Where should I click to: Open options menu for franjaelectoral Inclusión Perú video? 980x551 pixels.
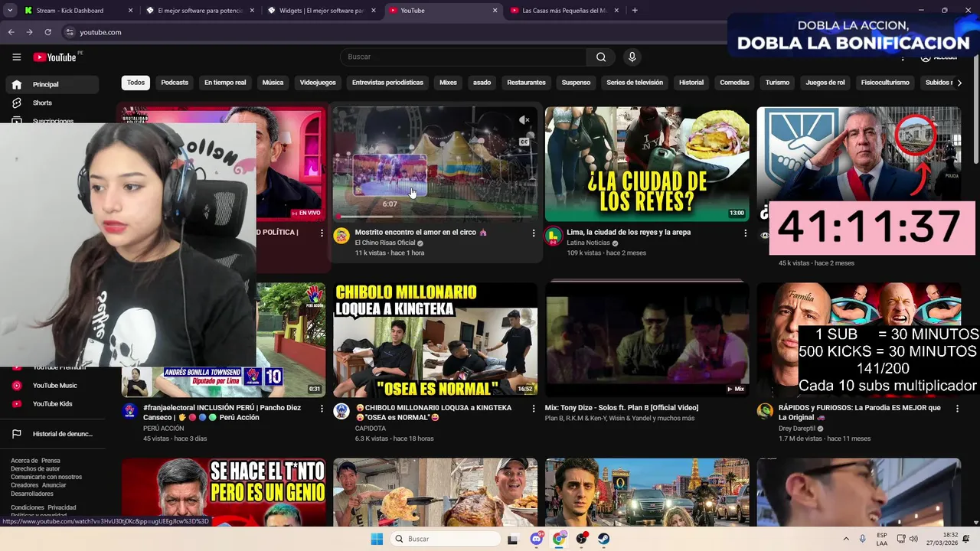[x=322, y=409]
